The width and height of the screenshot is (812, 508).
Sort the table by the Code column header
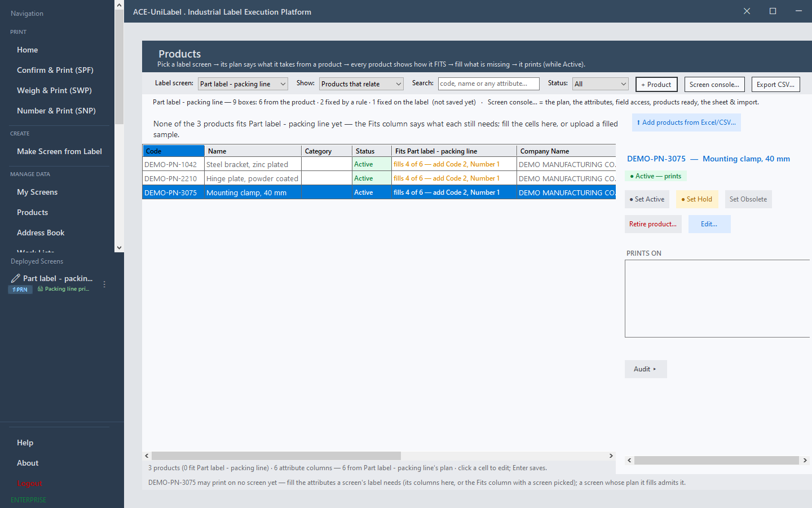tap(174, 151)
